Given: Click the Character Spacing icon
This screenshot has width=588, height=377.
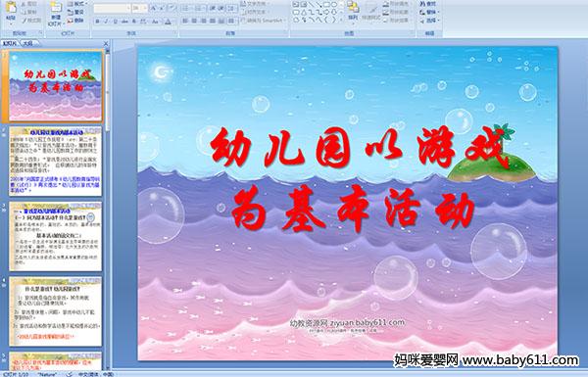Looking at the screenshot, I should coord(143,22).
